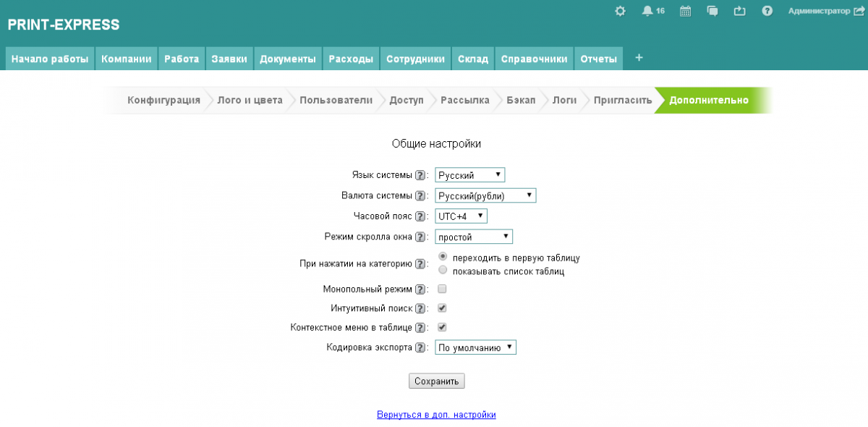Image resolution: width=868 pixels, height=427 pixels.
Task: Open the calendar icon in the header
Action: pyautogui.click(x=686, y=11)
